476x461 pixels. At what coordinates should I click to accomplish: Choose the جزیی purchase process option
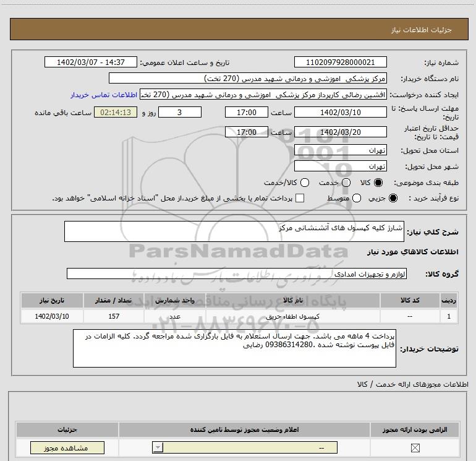coord(393,198)
